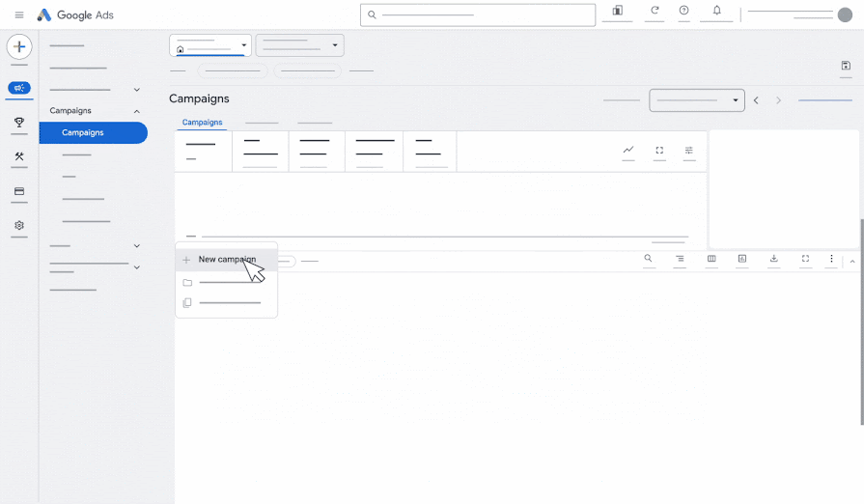Open the table reports icon

[x=742, y=259]
